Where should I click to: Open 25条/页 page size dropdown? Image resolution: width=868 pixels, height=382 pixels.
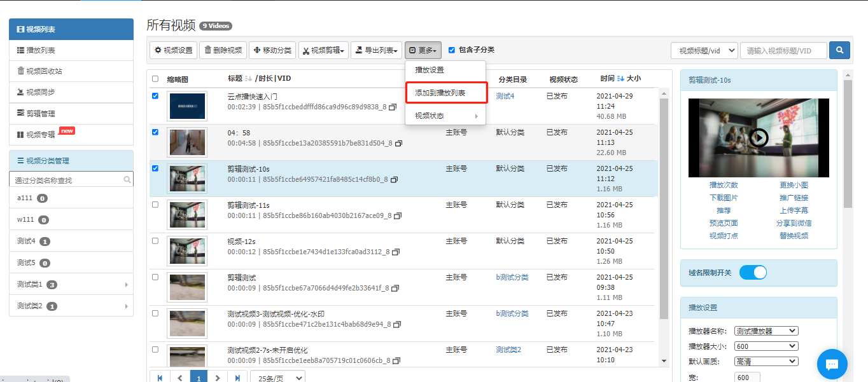pyautogui.click(x=277, y=378)
